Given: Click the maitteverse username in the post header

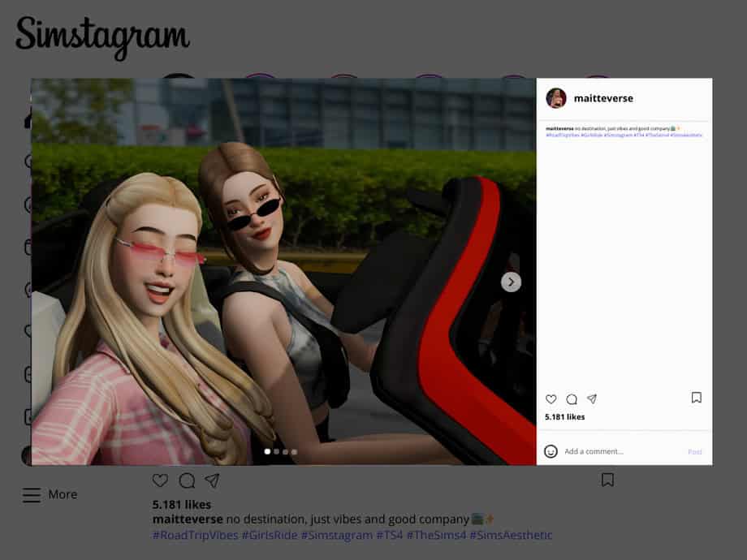Looking at the screenshot, I should click(603, 98).
